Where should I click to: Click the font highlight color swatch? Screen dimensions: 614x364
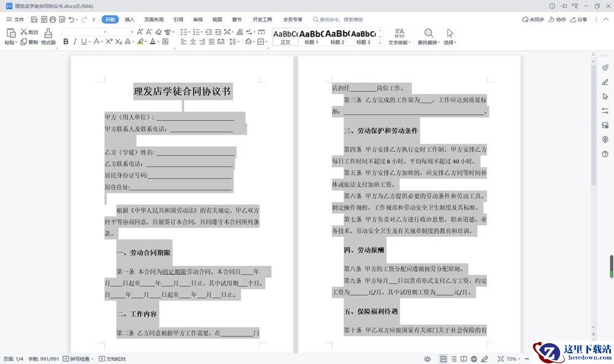(140, 42)
